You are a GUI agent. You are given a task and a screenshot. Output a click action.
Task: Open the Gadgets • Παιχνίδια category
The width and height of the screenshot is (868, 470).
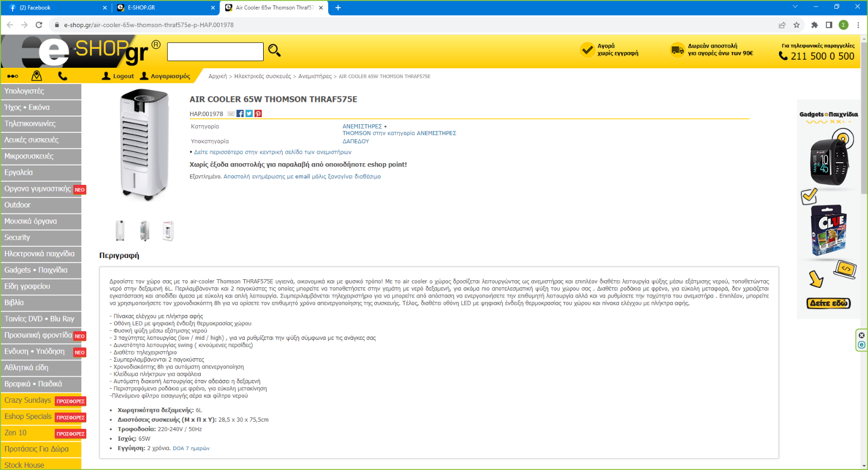41,270
